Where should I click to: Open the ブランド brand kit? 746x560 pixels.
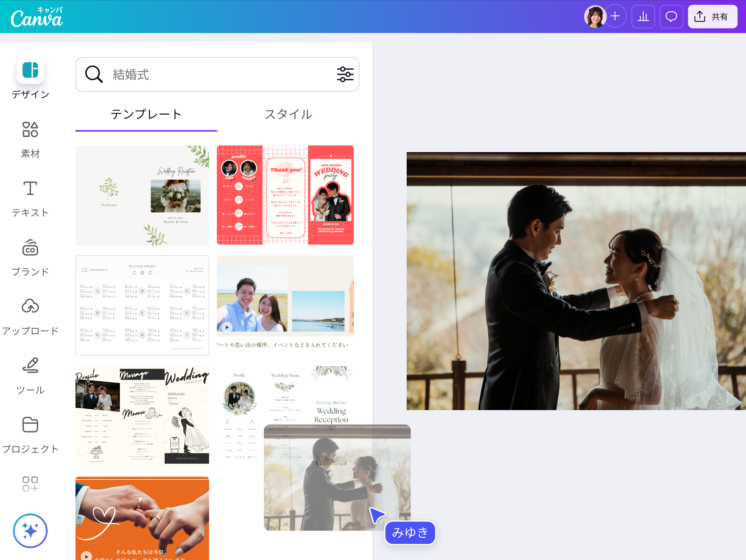pos(30,258)
